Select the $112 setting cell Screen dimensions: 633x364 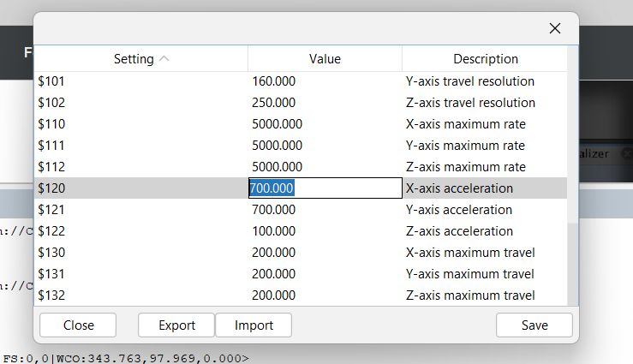[x=140, y=167]
